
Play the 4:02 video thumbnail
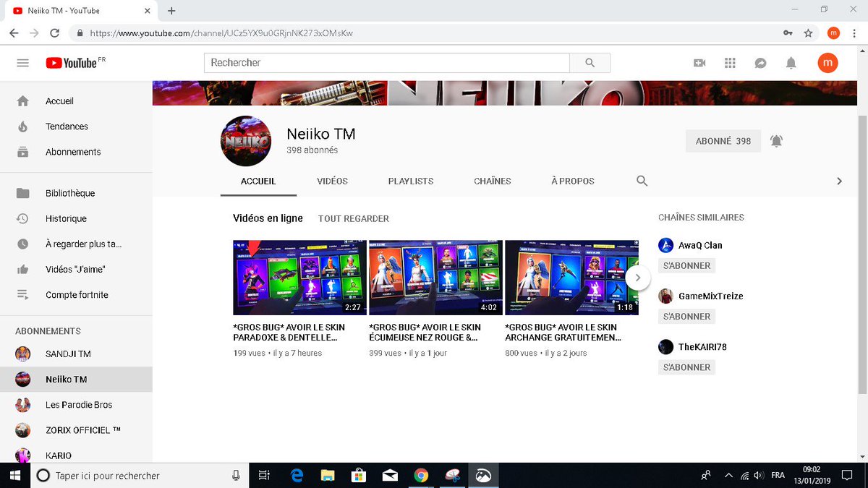[435, 278]
